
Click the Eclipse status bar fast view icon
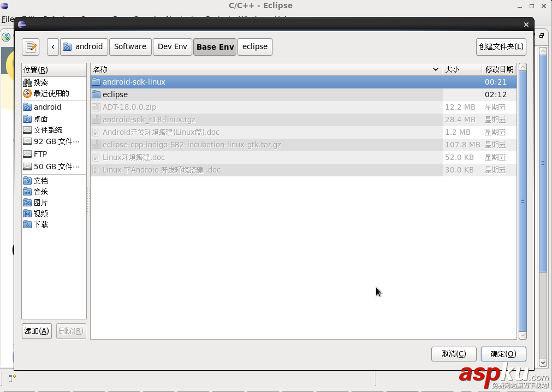[x=12, y=378]
